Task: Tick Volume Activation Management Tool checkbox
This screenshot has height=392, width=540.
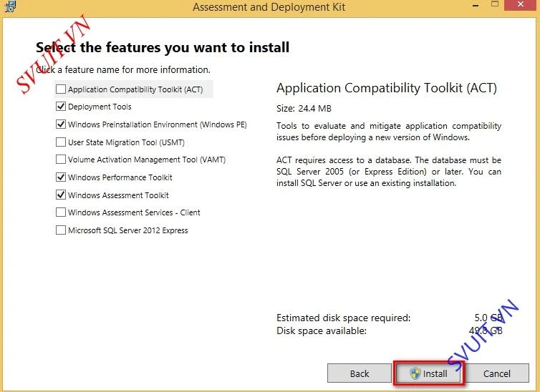Action: click(x=61, y=160)
